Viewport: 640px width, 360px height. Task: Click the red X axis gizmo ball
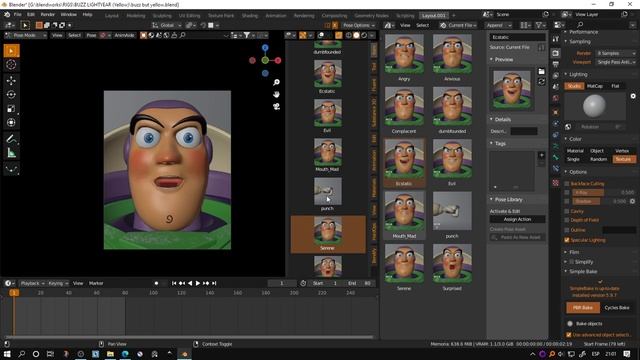(x=278, y=60)
